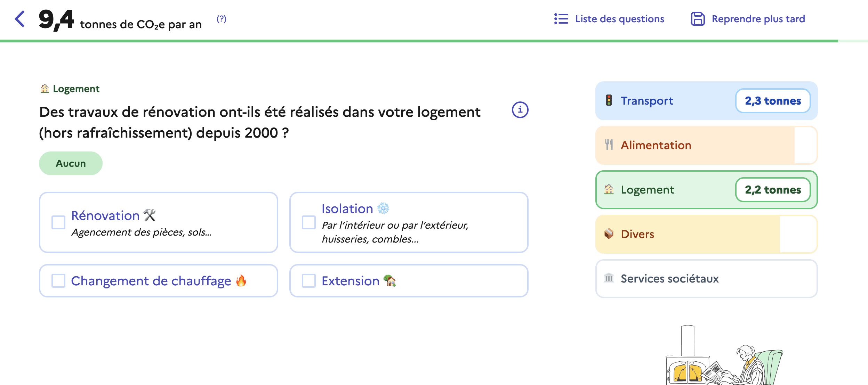Click the traffic light Transport icon
Image resolution: width=868 pixels, height=385 pixels.
tap(609, 100)
